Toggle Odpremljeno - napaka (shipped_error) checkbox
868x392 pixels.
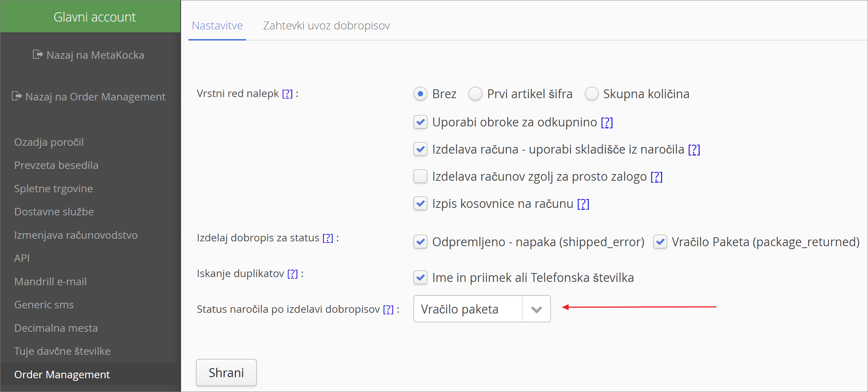pos(420,242)
